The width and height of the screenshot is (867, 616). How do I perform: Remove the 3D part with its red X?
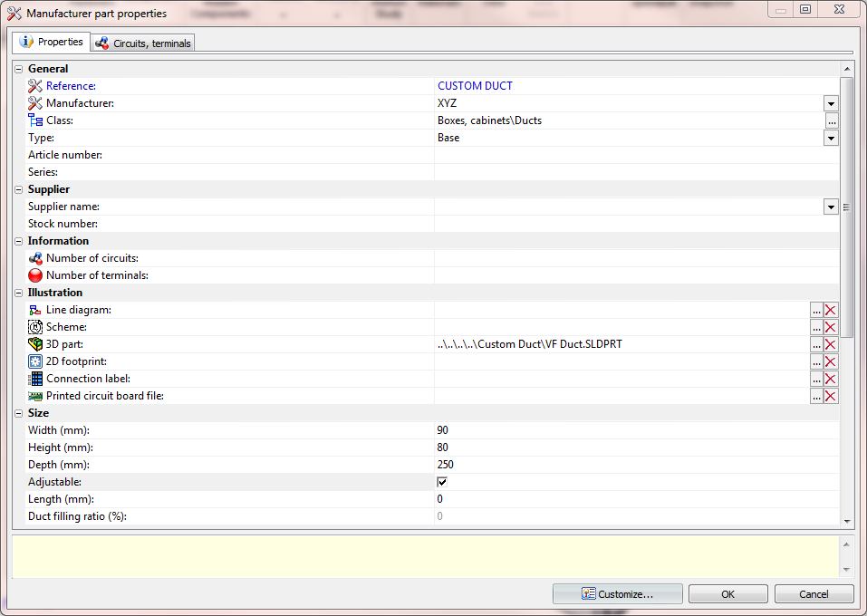click(x=831, y=344)
